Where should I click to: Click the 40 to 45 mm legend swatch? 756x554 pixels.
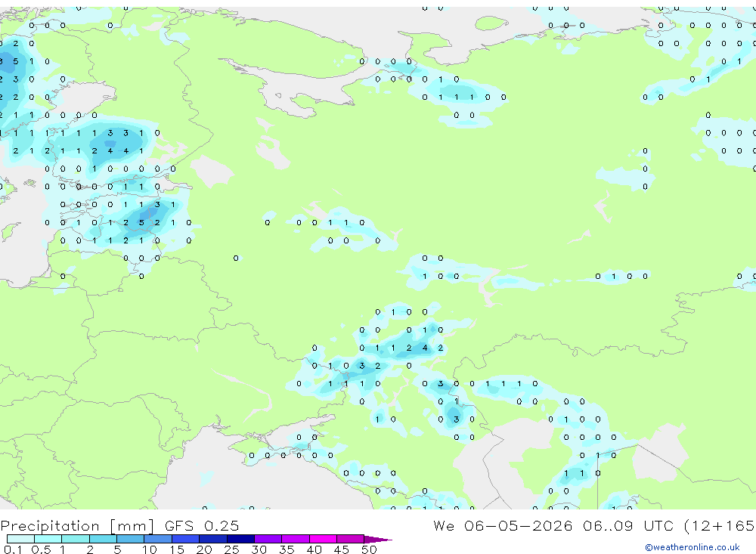[323, 539]
